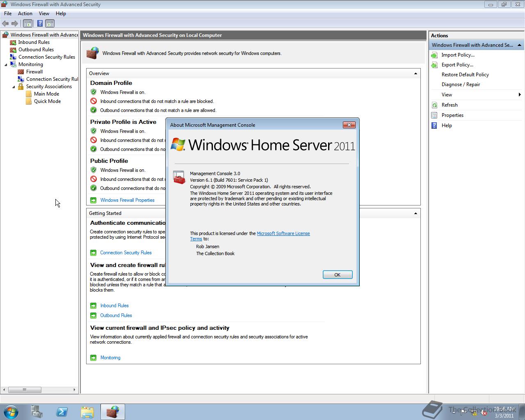Viewport: 525px width, 420px height.
Task: Open the Action menu
Action: [x=25, y=14]
